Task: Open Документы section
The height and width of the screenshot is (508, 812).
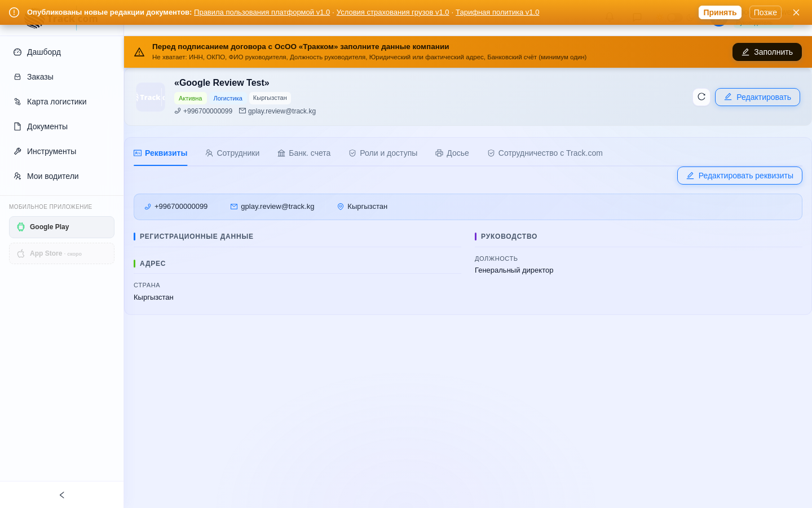Action: [61, 126]
